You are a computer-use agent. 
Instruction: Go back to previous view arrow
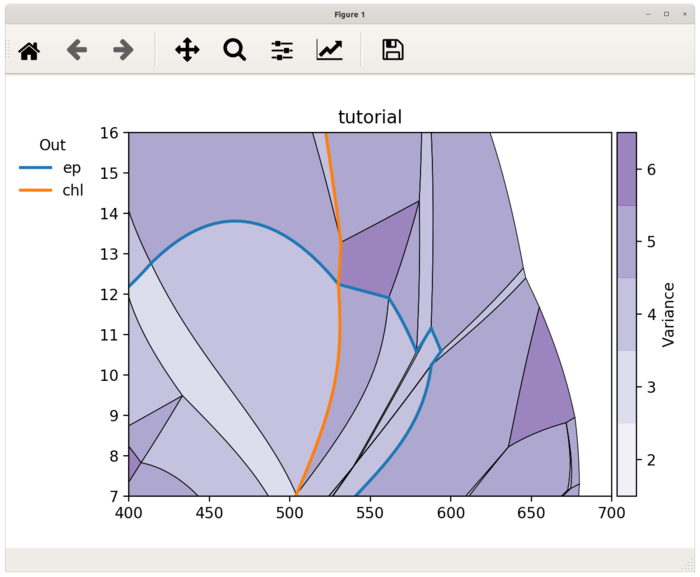(x=77, y=50)
